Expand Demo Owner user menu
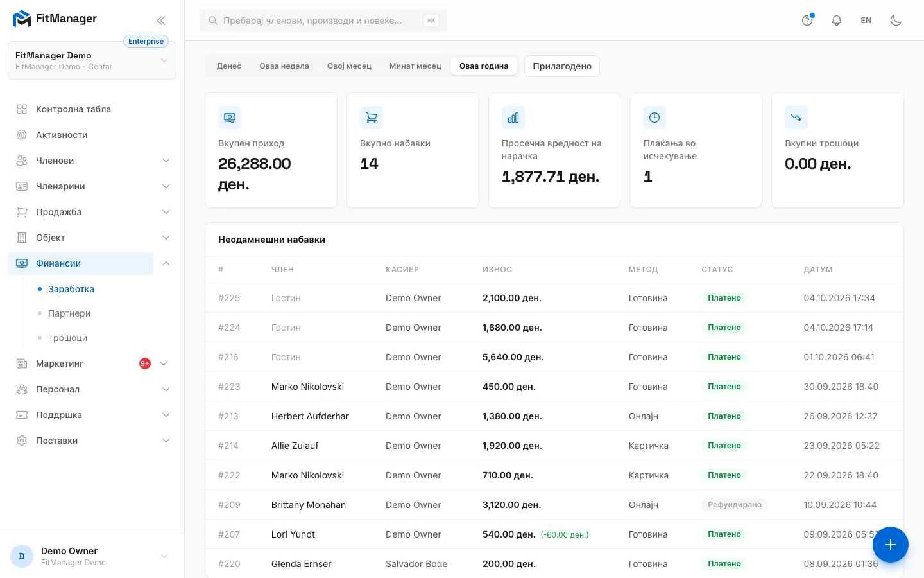 (x=92, y=556)
